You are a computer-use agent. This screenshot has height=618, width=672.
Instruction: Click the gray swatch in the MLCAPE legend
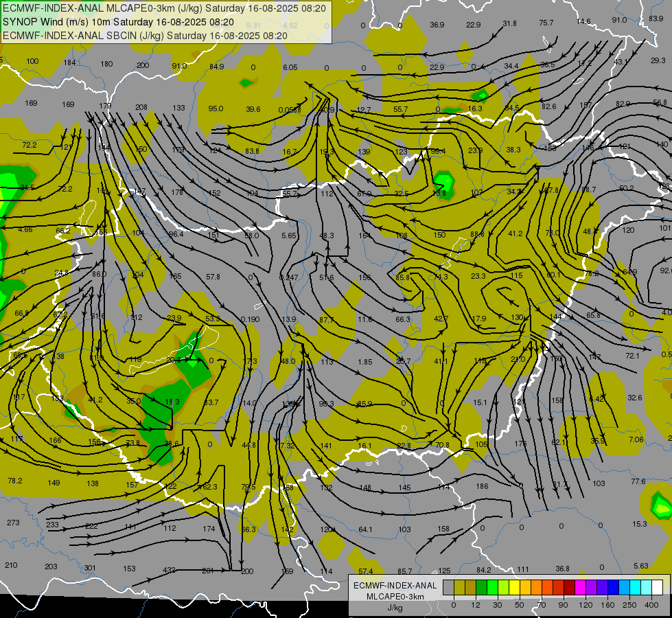click(x=449, y=588)
